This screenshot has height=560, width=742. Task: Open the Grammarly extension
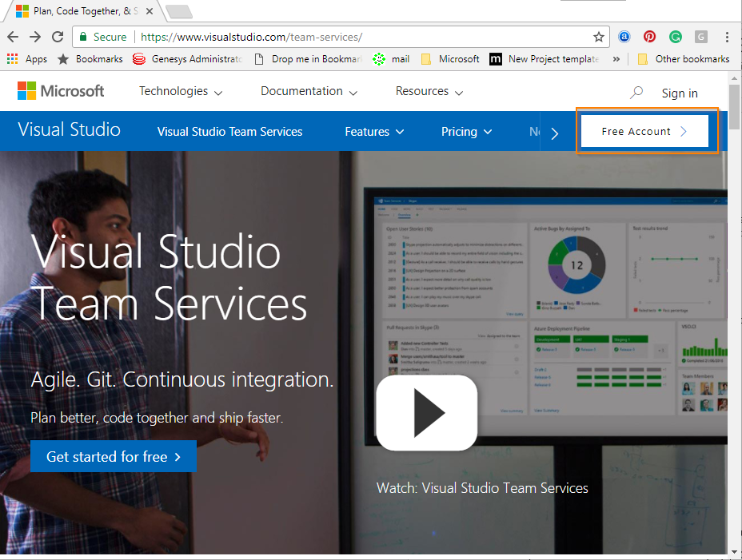pyautogui.click(x=676, y=37)
